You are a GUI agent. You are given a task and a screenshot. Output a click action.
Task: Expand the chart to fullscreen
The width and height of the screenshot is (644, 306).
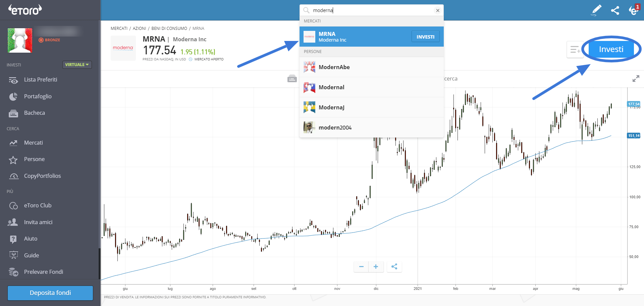click(636, 79)
